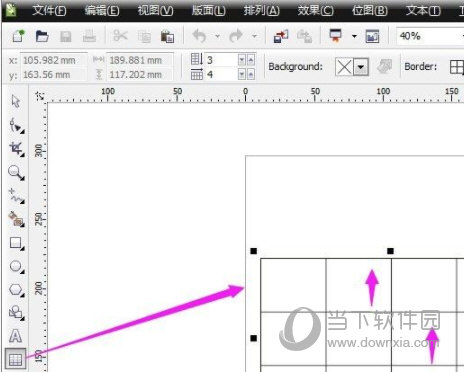Click the Welcome screen icon
The image size is (464, 372).
(372, 36)
